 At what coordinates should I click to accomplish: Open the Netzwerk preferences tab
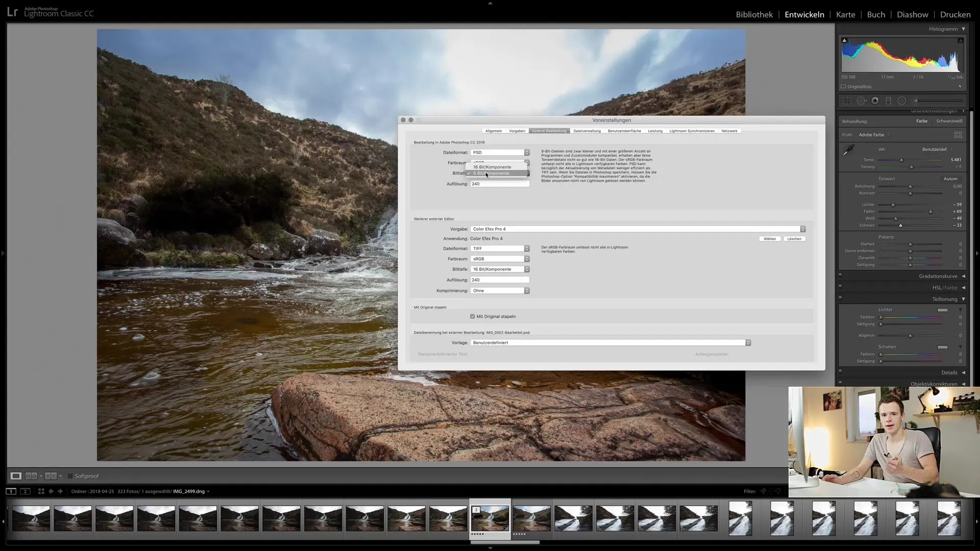[729, 131]
